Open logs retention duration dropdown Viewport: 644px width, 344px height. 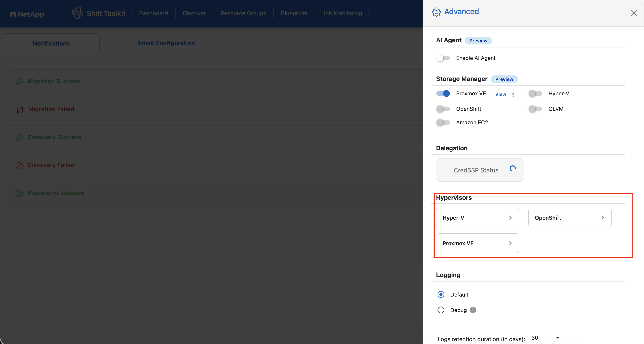click(546, 338)
